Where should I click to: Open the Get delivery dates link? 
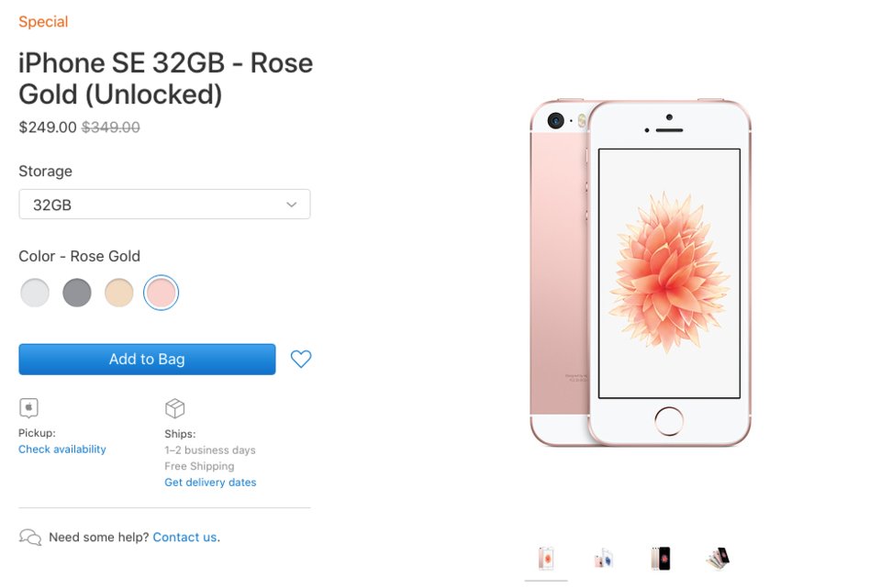coord(210,483)
